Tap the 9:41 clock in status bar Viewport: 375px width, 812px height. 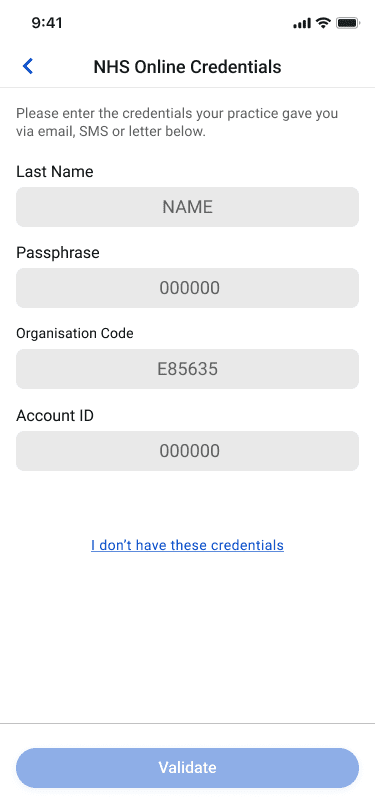click(x=47, y=23)
